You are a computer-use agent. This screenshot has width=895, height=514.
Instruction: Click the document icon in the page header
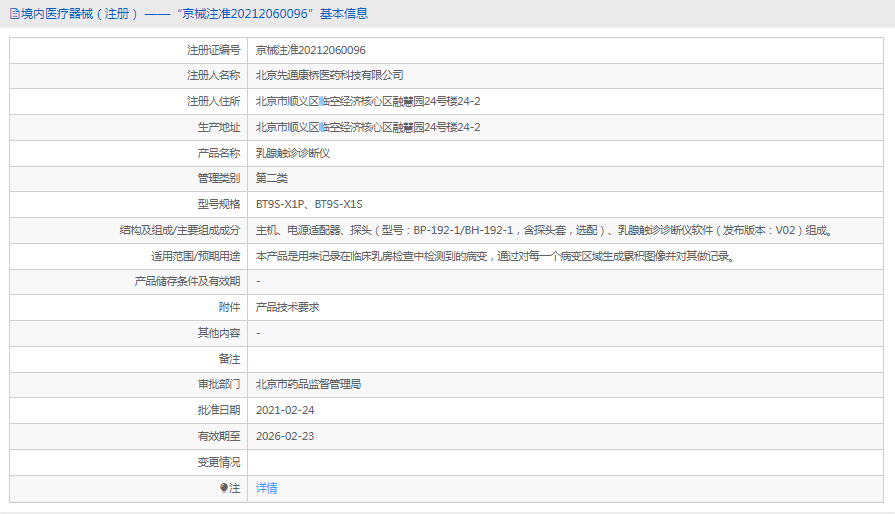click(14, 14)
